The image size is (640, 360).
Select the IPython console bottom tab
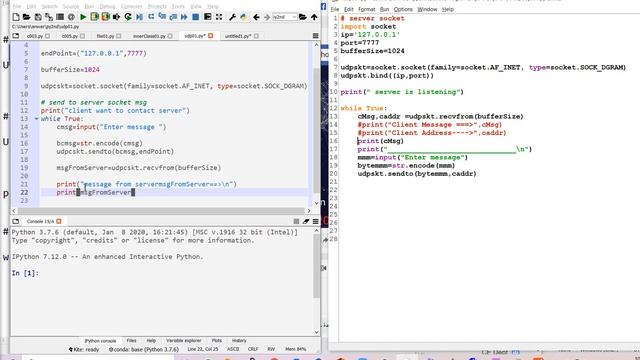pos(100,340)
